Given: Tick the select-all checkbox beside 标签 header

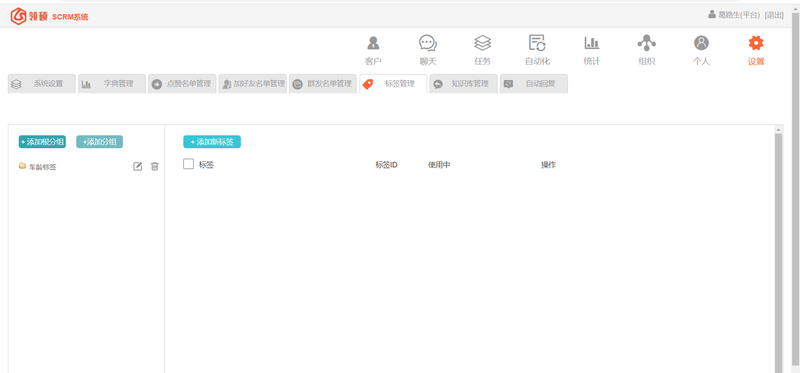Looking at the screenshot, I should click(188, 164).
